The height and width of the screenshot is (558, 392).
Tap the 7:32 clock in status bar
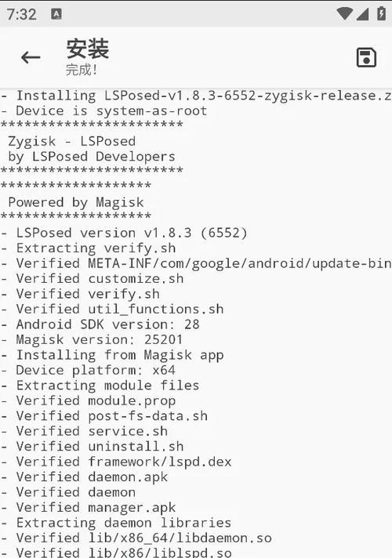click(21, 14)
